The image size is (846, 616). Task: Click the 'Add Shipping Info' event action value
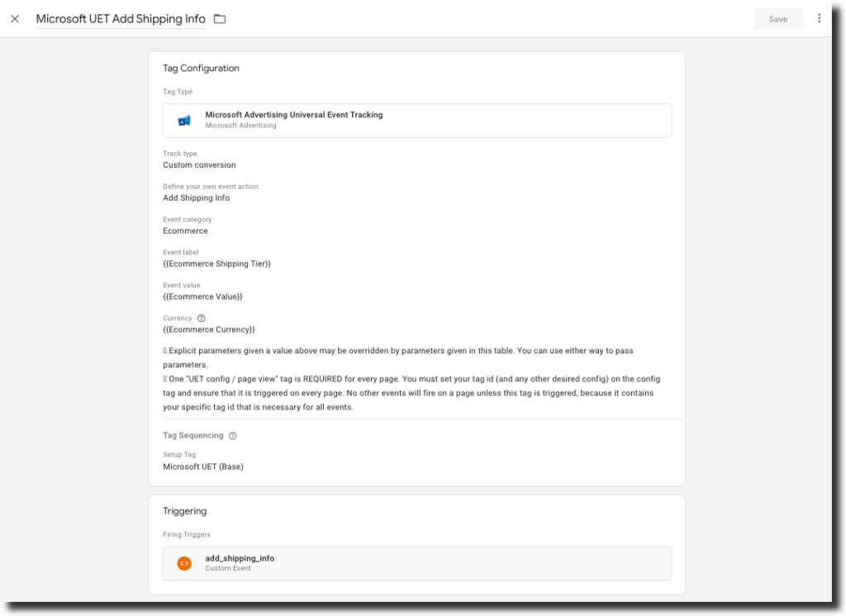click(x=197, y=198)
